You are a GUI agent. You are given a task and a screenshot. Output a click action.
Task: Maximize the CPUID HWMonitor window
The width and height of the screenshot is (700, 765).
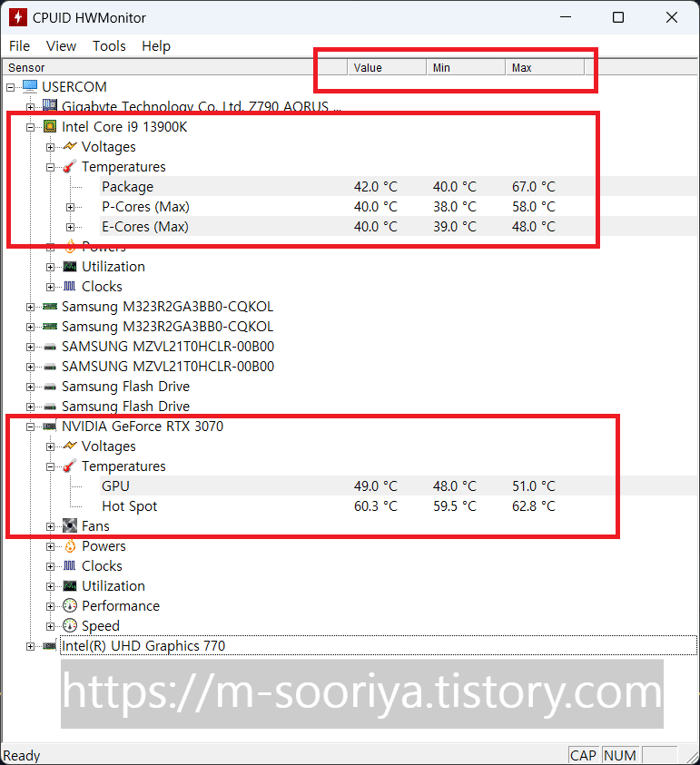618,17
